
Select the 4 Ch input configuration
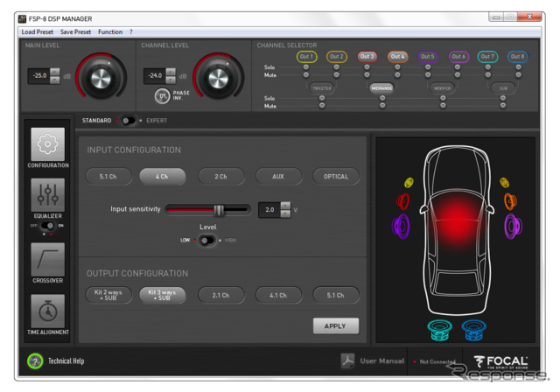click(162, 177)
